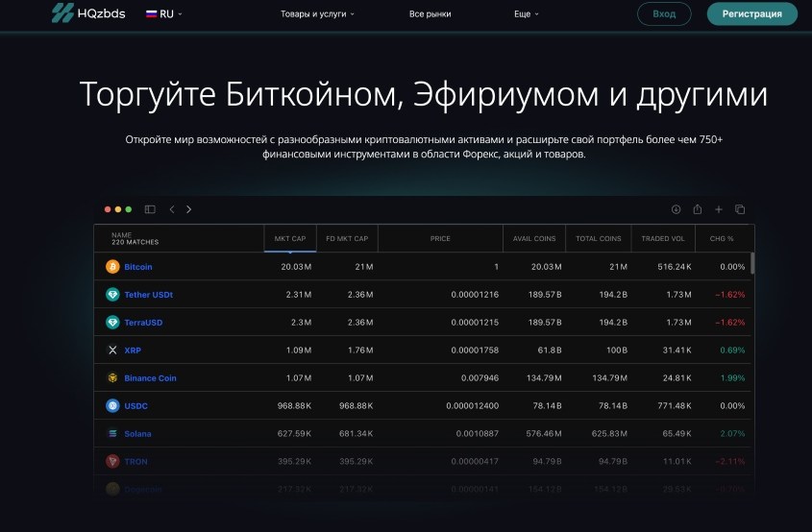
Task: Open the Tether USDt link
Action: click(x=149, y=295)
